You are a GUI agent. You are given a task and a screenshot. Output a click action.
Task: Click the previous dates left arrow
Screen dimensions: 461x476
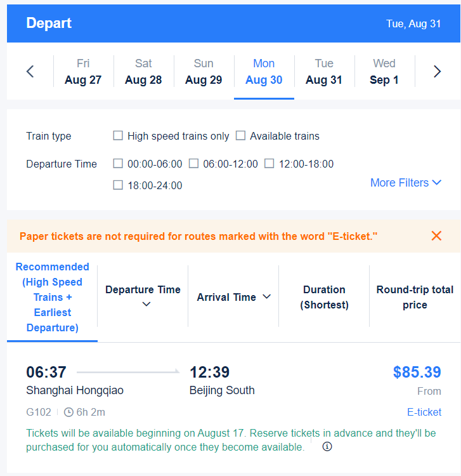30,72
